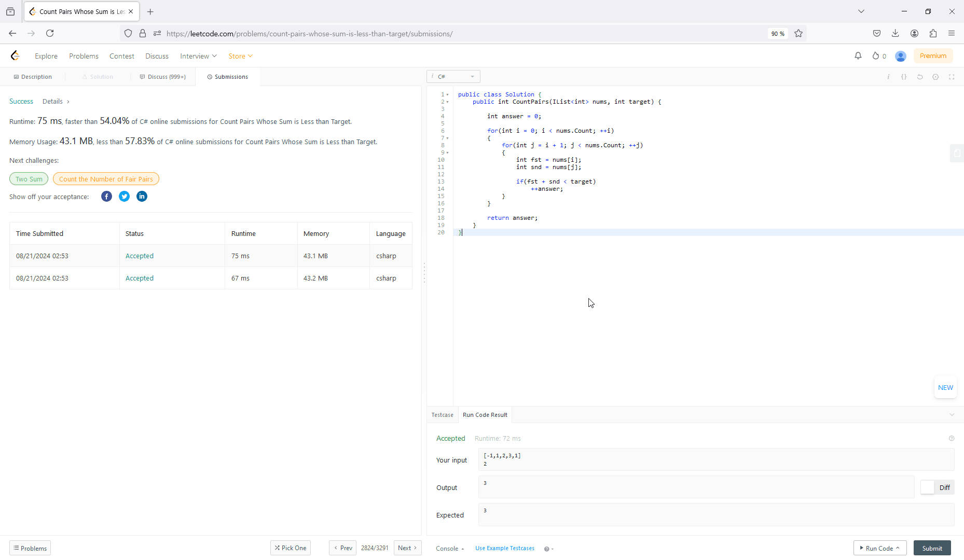Click the Premium button
The height and width of the screenshot is (560, 964).
[x=933, y=56]
